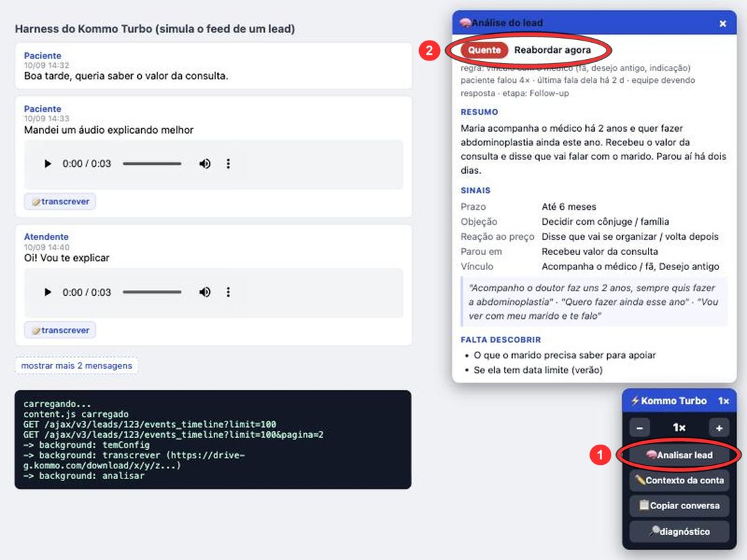Screen dimensions: 747x560
Task: Click the Harness do Kommo Turbo heading
Action: coord(155,29)
